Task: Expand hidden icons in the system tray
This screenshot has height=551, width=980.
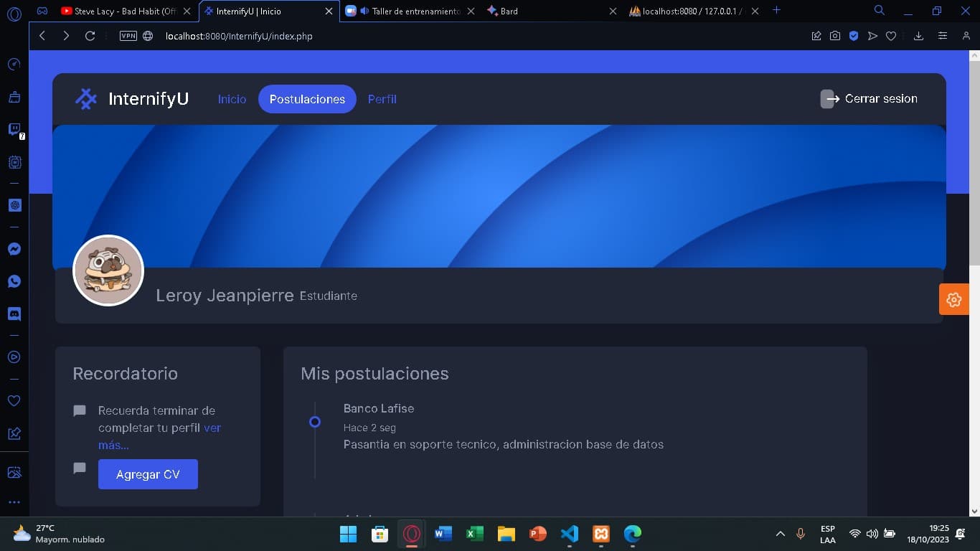Action: click(780, 534)
